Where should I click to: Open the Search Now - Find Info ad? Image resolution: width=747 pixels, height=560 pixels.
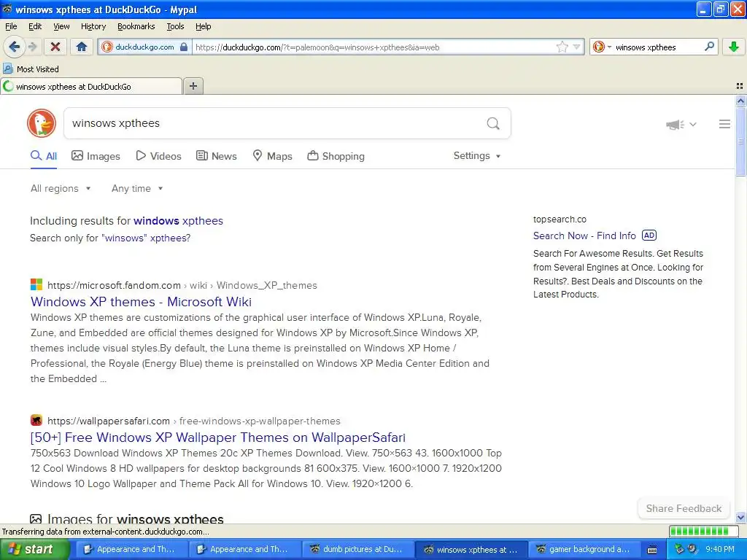pyautogui.click(x=584, y=236)
